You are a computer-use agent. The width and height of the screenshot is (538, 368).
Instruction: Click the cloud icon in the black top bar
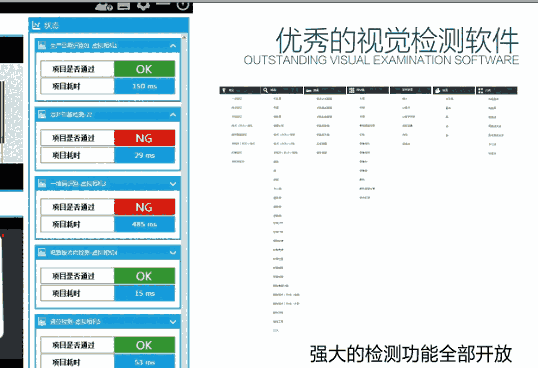tap(104, 6)
